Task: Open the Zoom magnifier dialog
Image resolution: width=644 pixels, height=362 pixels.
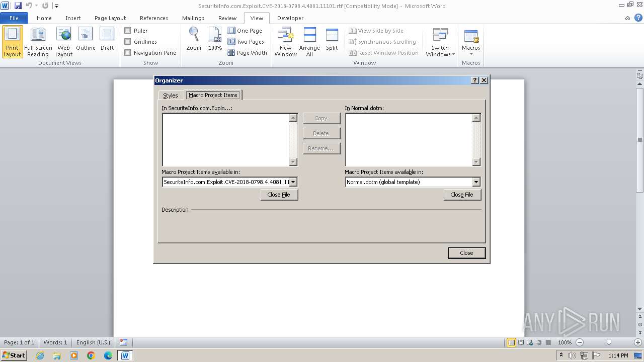Action: click(194, 39)
